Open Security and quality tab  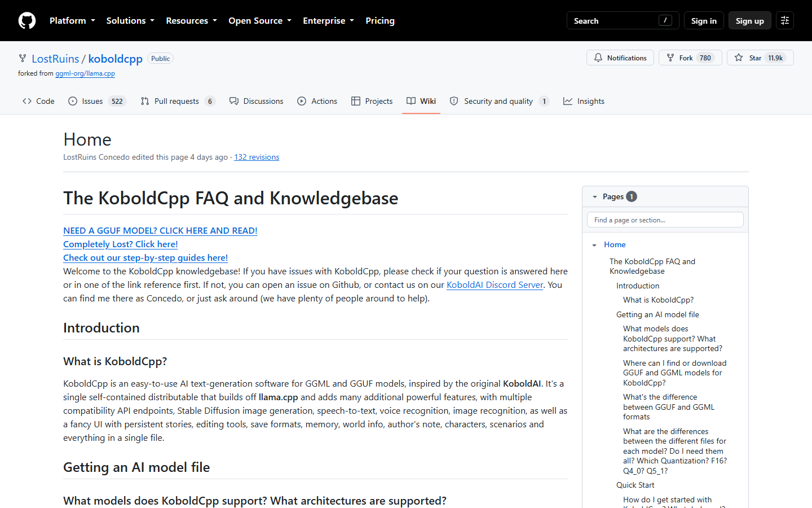pyautogui.click(x=499, y=101)
